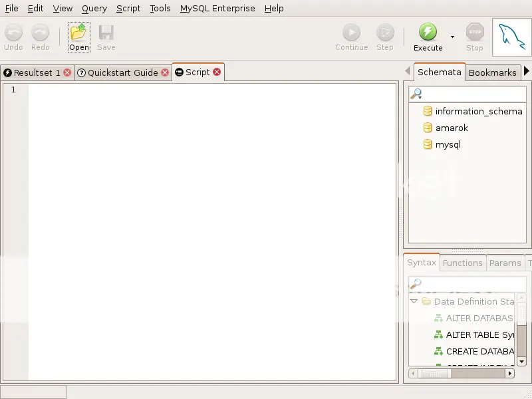Open the Tools menu

tap(160, 8)
